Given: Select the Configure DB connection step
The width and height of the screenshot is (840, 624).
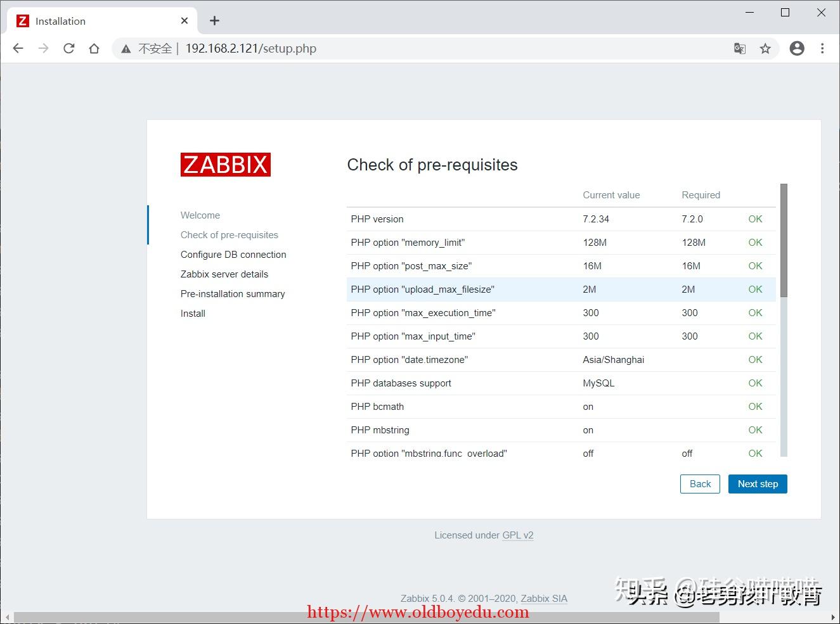Looking at the screenshot, I should [x=233, y=254].
